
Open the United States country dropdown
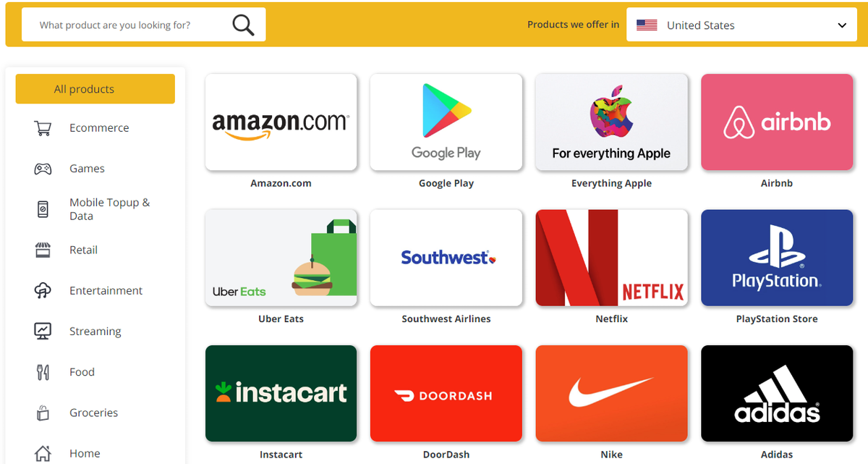pyautogui.click(x=741, y=25)
